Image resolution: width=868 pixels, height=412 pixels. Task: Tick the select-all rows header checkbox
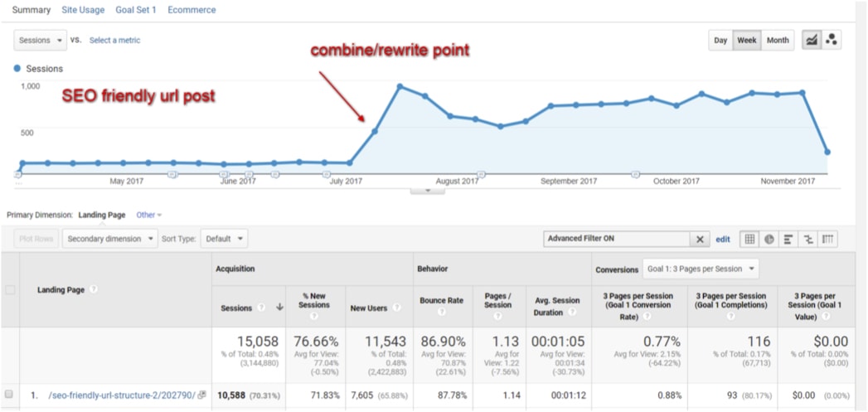(x=10, y=289)
